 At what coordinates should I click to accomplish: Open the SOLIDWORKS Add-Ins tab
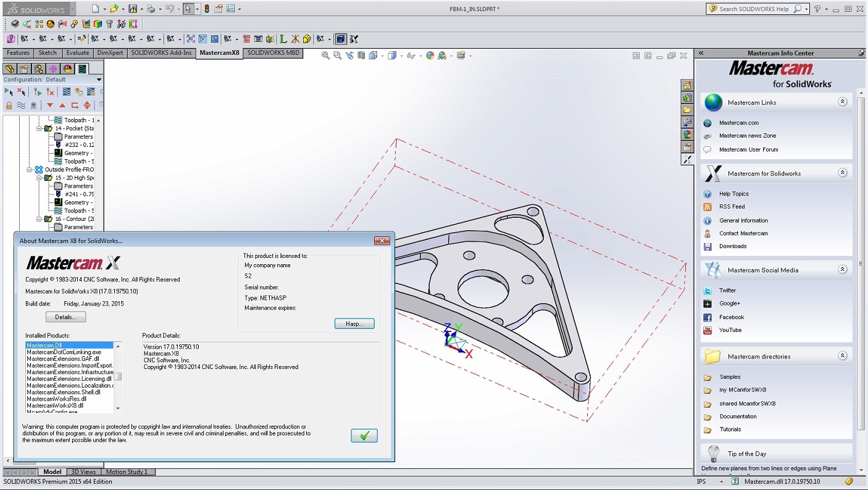161,53
